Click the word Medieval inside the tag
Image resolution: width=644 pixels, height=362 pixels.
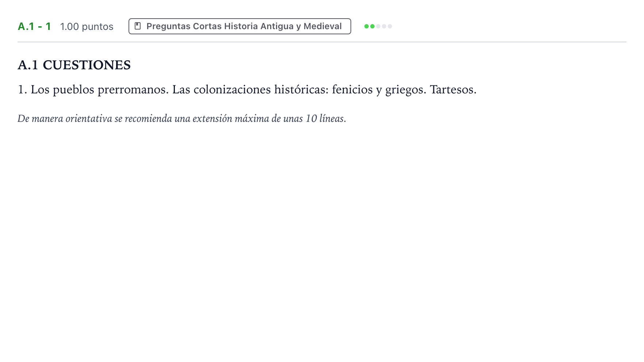tap(323, 26)
